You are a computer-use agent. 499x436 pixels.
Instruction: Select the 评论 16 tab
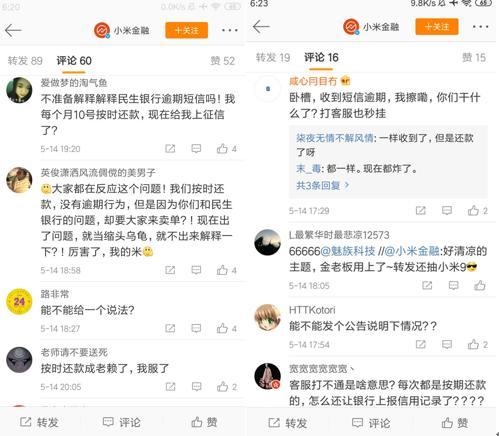pos(321,57)
